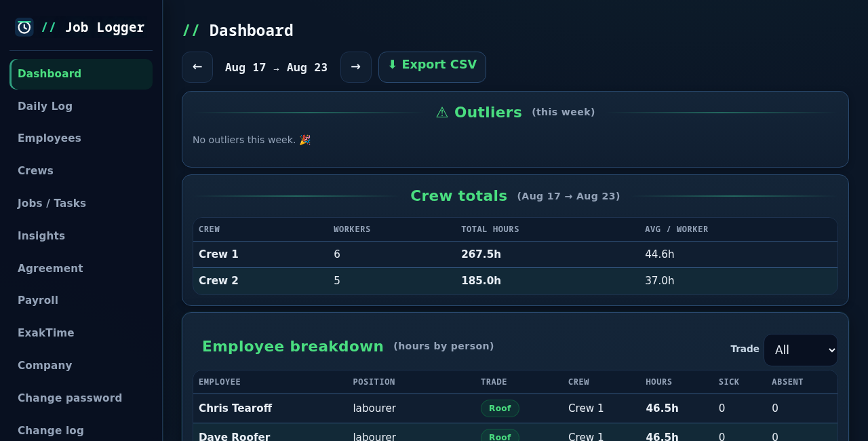The height and width of the screenshot is (441, 868).
Task: Click Crew 1 workers count 6
Action: (x=337, y=254)
